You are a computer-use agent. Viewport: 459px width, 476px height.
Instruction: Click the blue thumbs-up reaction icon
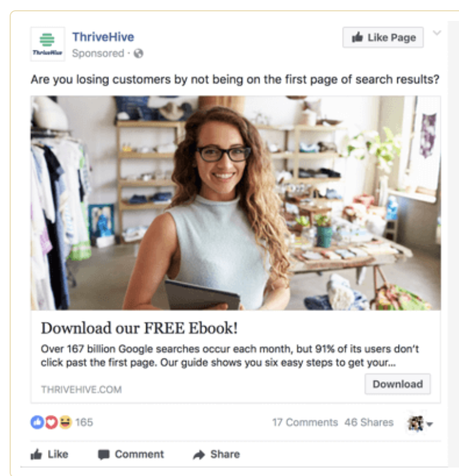point(37,422)
